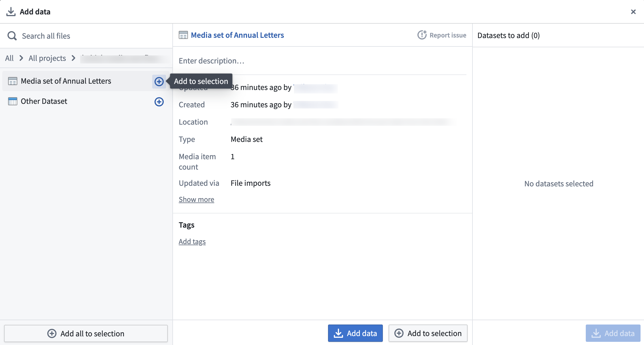Click the 'Media set' type value
This screenshot has height=345, width=644.
click(246, 139)
